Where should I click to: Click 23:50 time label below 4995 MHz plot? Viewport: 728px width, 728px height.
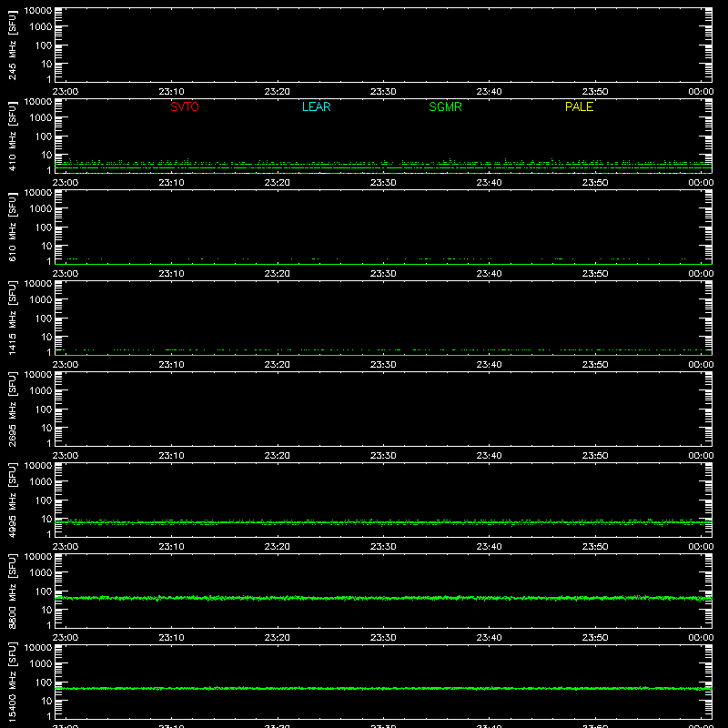coord(595,547)
